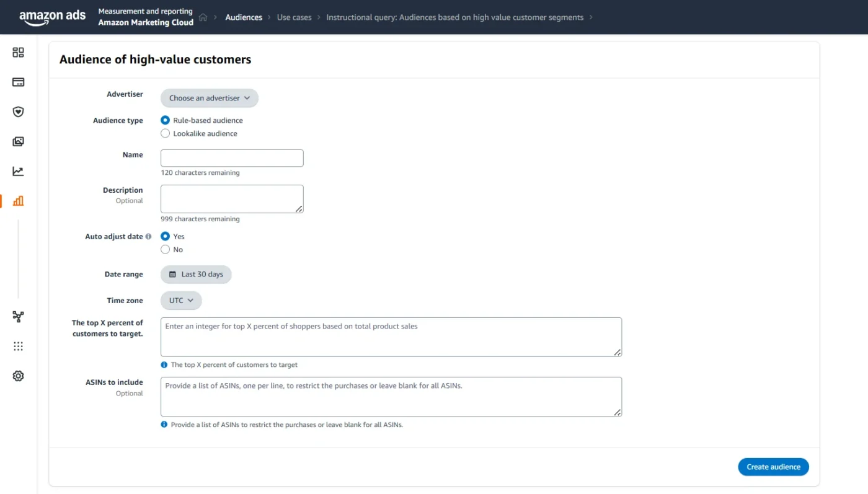Open the shield icon in sidebar

18,112
